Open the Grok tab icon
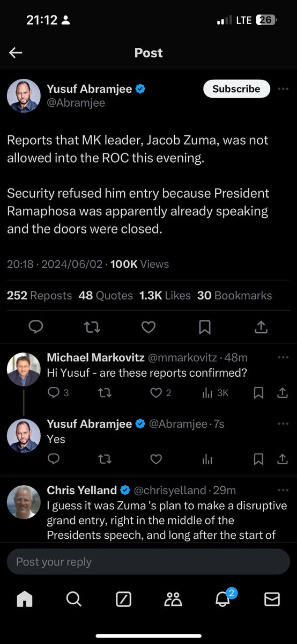The image size is (297, 644). [x=124, y=599]
